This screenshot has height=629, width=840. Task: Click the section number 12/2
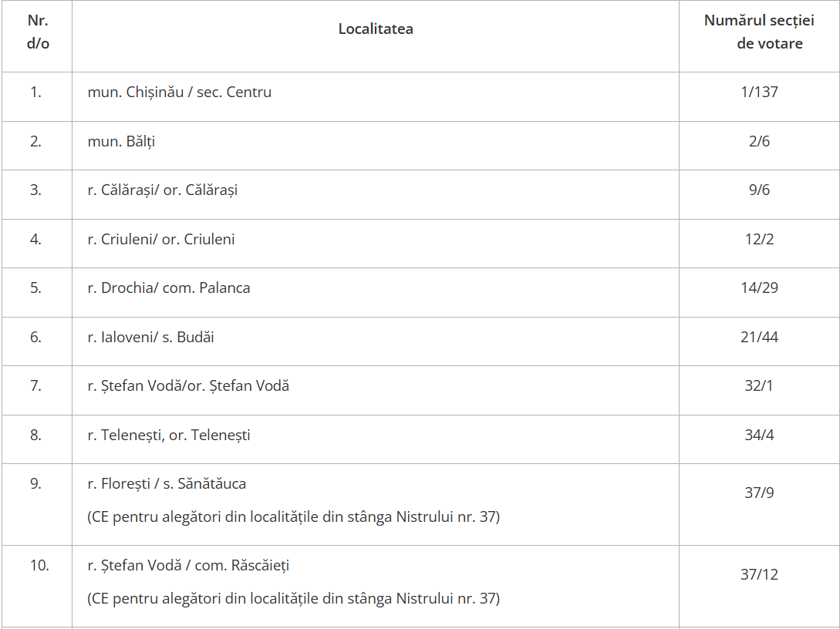click(x=759, y=239)
